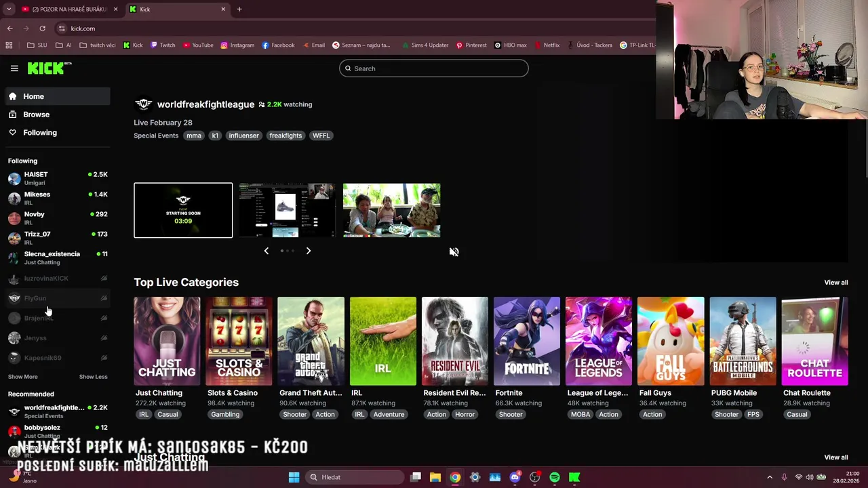
Task: Click the Horror tag under Resident Evil
Action: (x=465, y=415)
